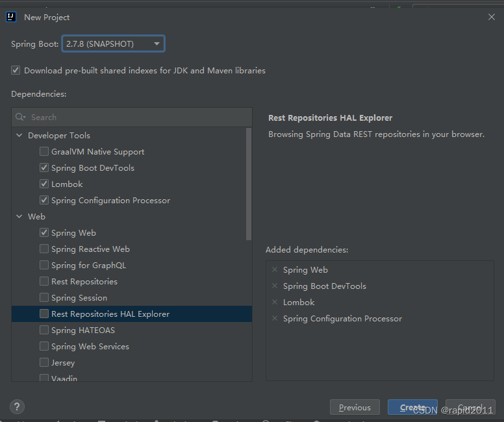Uncheck the Spring Web checkbox

pos(44,232)
